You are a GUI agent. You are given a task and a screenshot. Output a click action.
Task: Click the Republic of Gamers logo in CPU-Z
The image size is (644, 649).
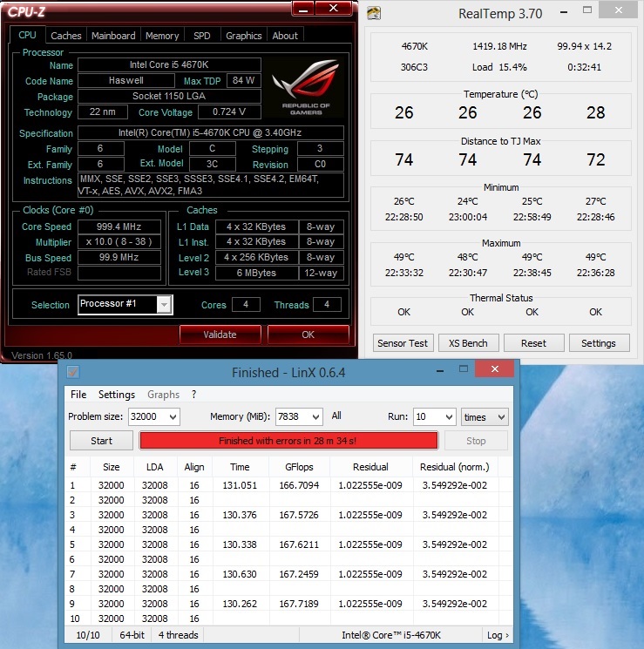pyautogui.click(x=306, y=87)
